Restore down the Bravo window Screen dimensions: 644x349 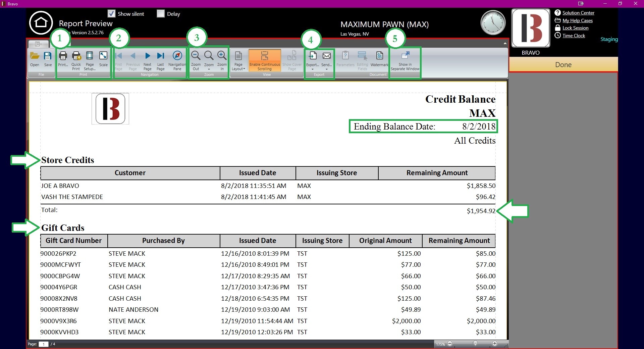coord(620,3)
